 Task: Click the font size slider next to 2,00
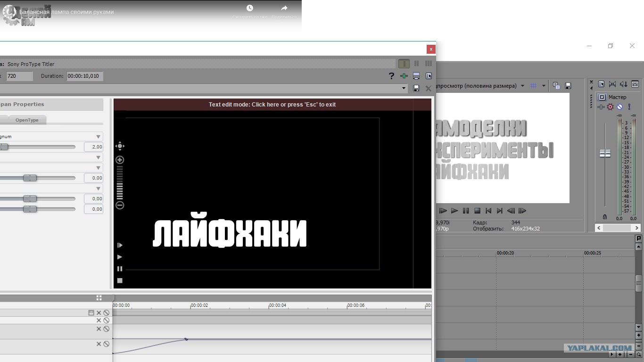[38, 147]
